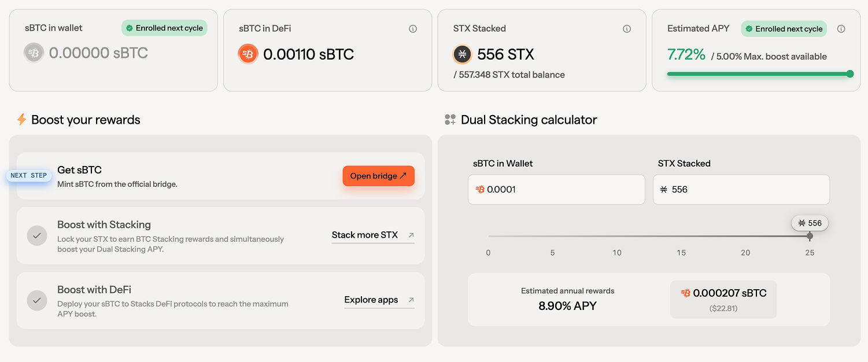Click info icon on STX Stacked card

pos(627,29)
